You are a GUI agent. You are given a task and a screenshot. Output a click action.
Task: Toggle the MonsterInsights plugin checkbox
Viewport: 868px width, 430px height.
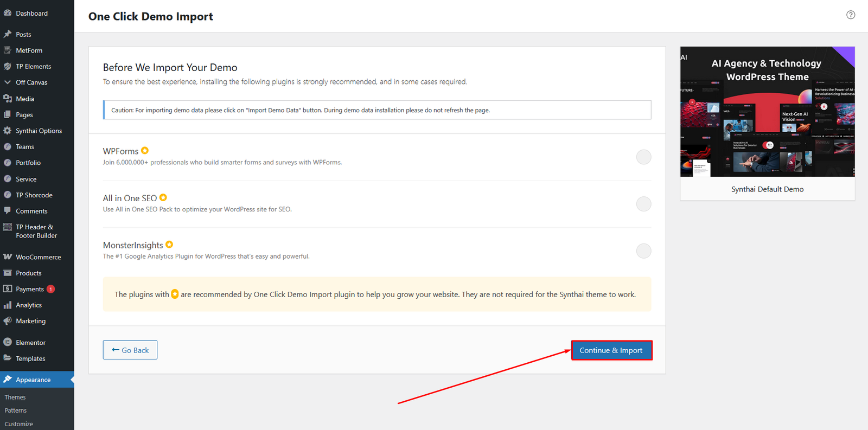pyautogui.click(x=643, y=251)
